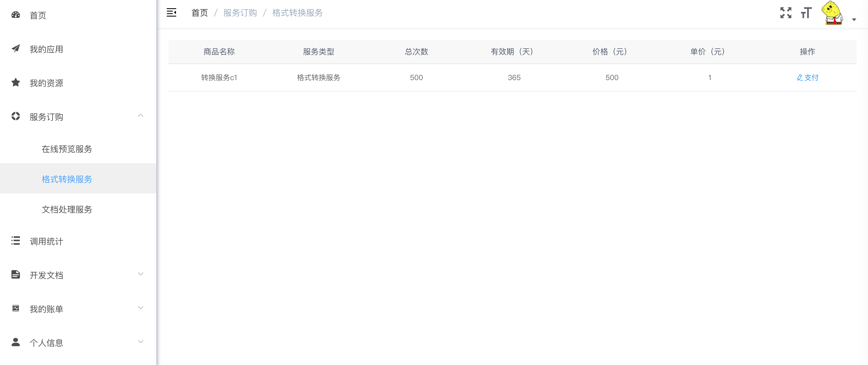The image size is (868, 365).
Task: Open 调用统计 in the sidebar
Action: click(x=78, y=241)
